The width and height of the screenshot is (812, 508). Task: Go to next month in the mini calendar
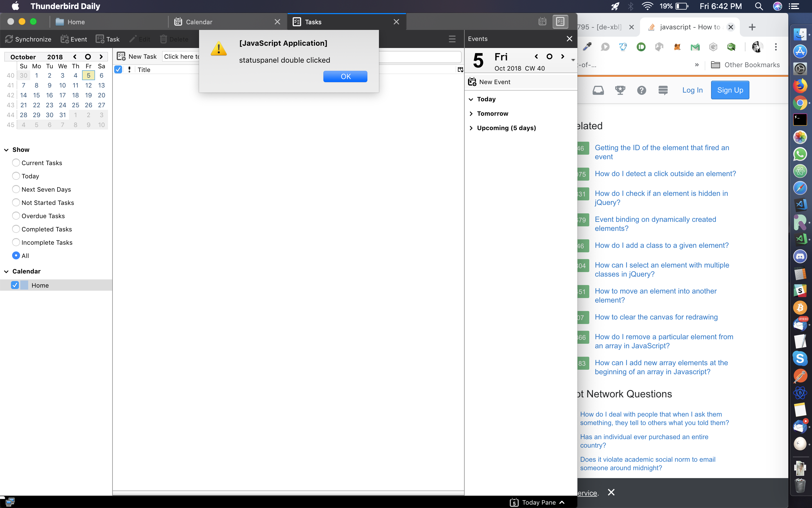point(101,57)
